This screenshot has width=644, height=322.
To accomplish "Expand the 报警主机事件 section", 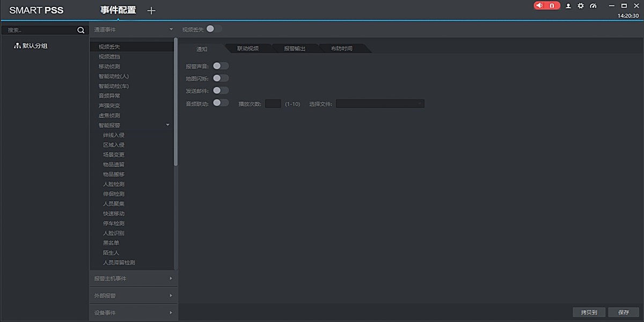I will click(171, 279).
